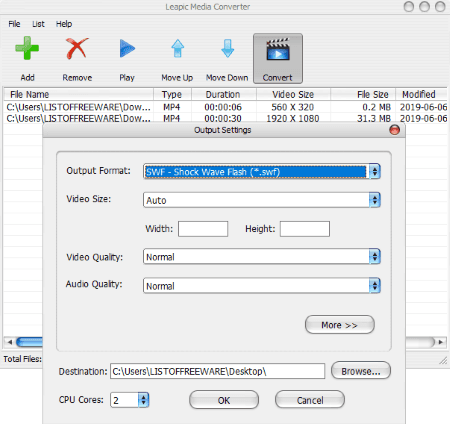The width and height of the screenshot is (450, 424).
Task: Sort by Modified column header
Action: tap(421, 94)
